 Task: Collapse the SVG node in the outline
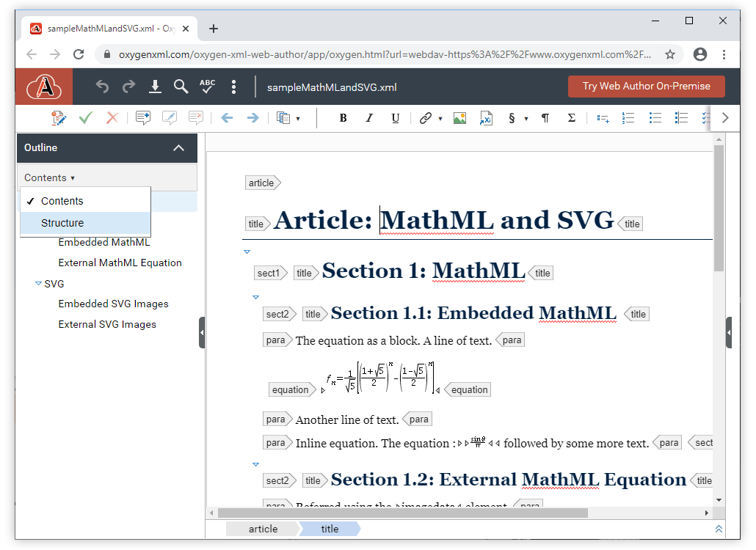(38, 284)
